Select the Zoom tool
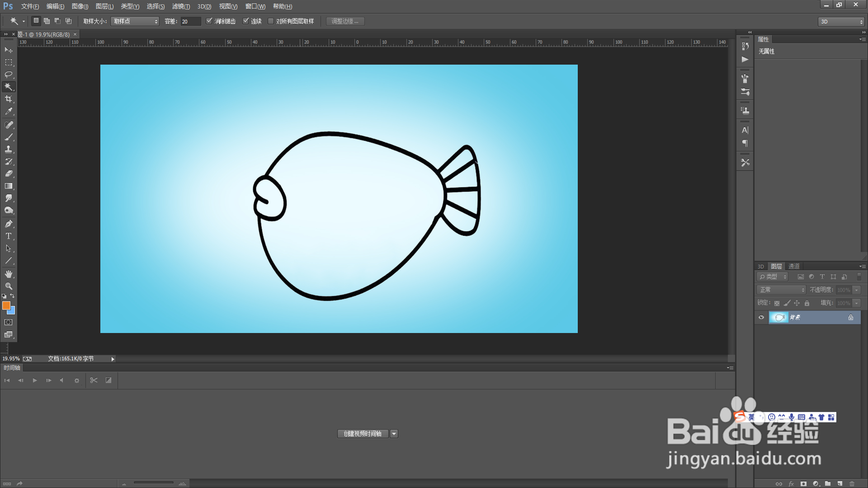 click(x=9, y=286)
